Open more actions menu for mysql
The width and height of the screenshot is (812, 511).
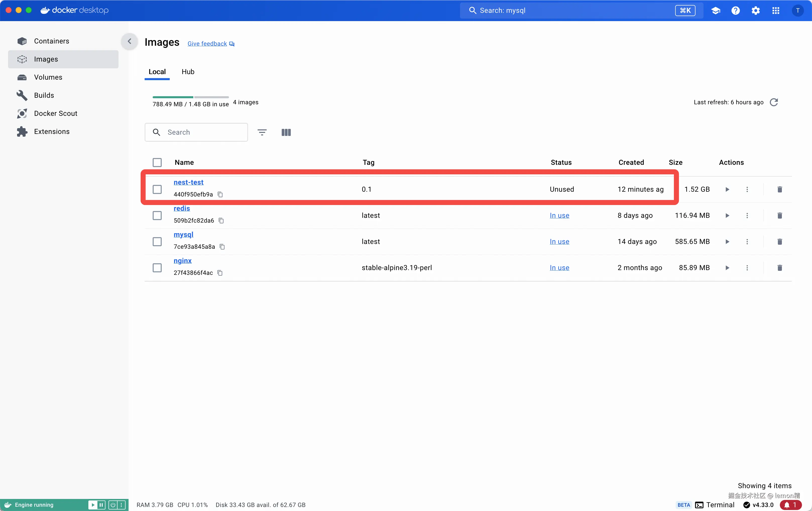747,242
